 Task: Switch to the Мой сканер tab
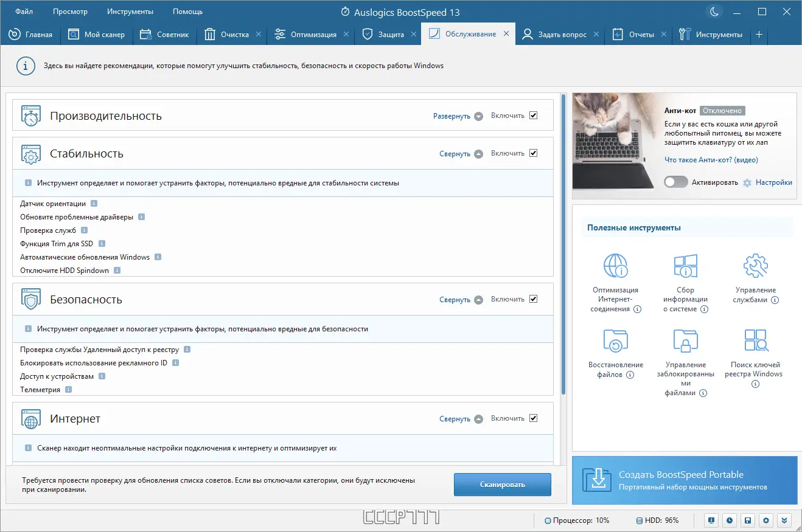click(x=96, y=35)
